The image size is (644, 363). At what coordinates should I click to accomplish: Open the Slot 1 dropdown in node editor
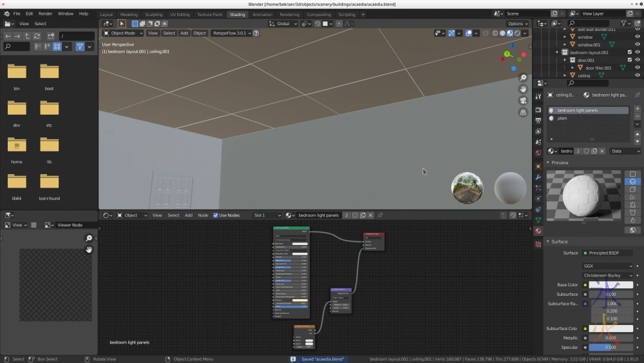pyautogui.click(x=268, y=215)
